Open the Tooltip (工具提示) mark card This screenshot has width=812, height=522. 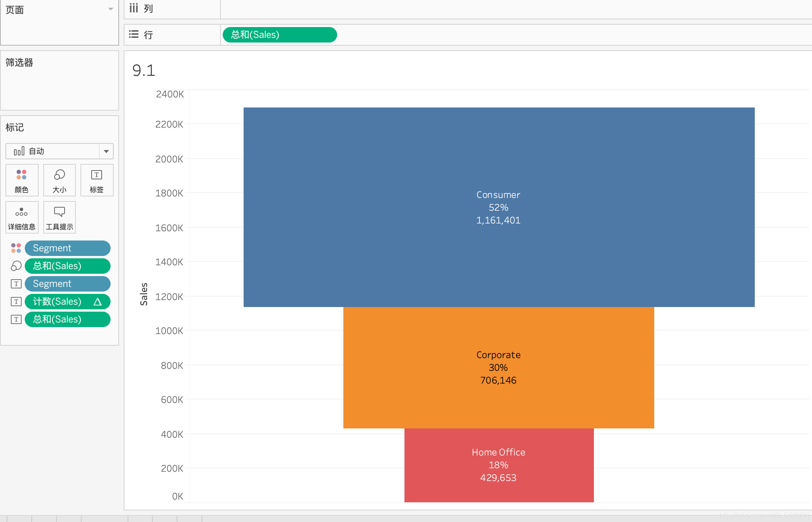59,217
